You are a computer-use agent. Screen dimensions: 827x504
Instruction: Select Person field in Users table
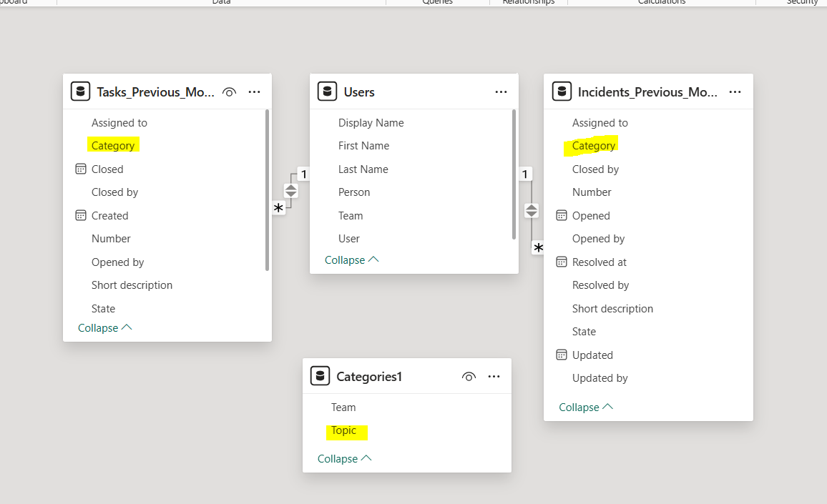coord(354,192)
